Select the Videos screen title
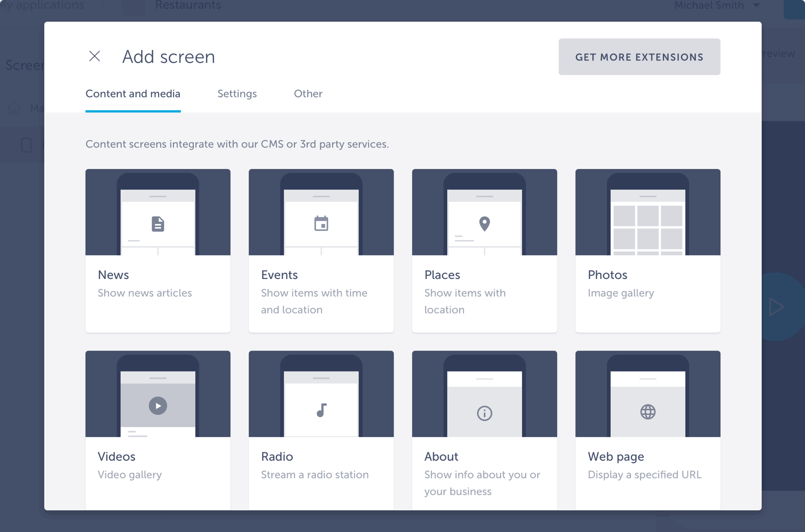Screen dimensions: 805x532 (117, 457)
